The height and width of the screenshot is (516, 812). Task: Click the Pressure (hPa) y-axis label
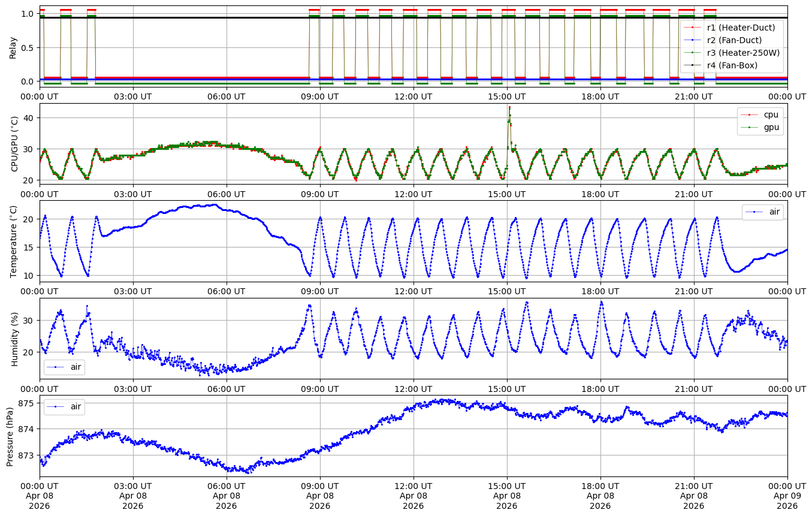10,436
